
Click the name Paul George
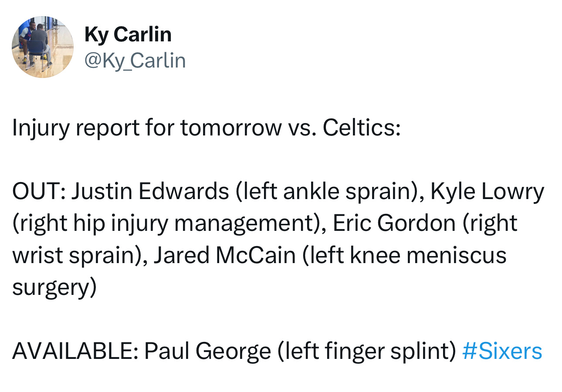coord(207,352)
